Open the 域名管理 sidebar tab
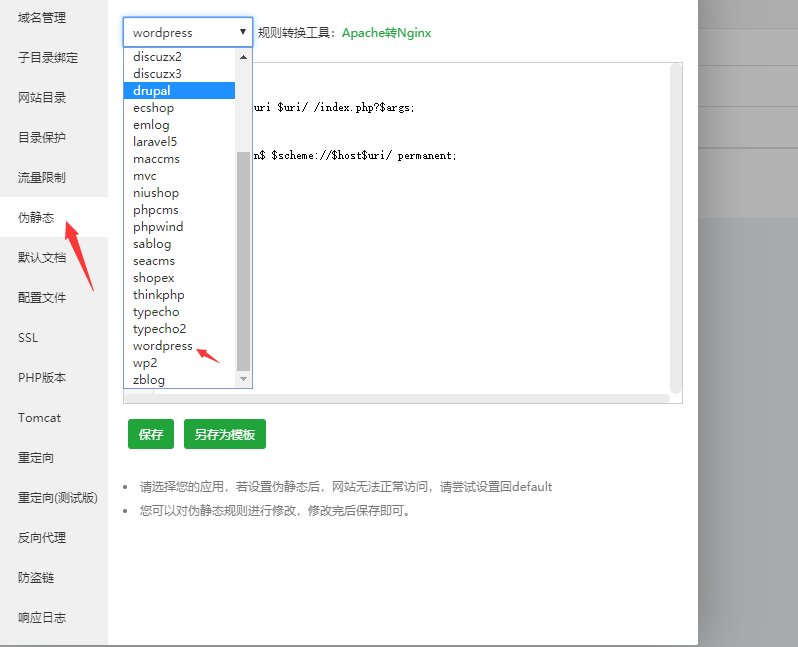Screen dimensions: 798x647 [53, 18]
